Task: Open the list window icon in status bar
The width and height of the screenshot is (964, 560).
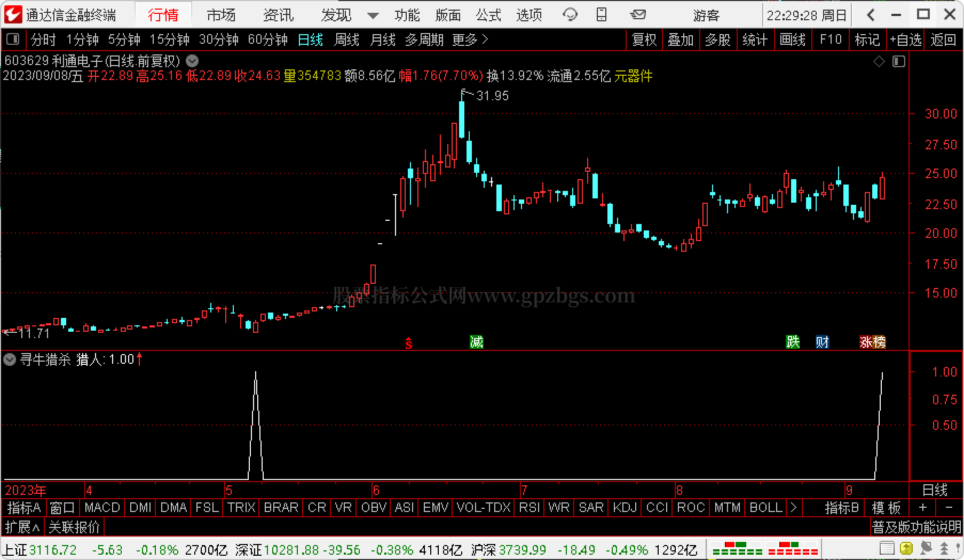Action: click(x=887, y=548)
